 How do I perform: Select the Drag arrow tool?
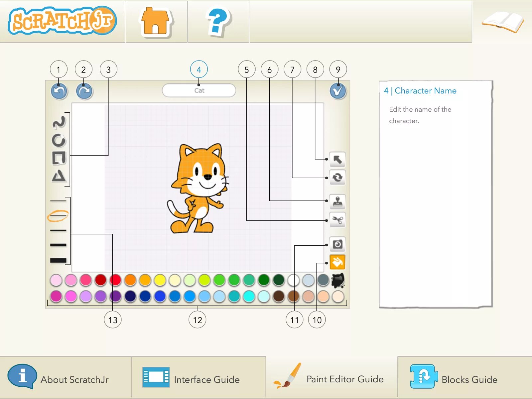[337, 160]
